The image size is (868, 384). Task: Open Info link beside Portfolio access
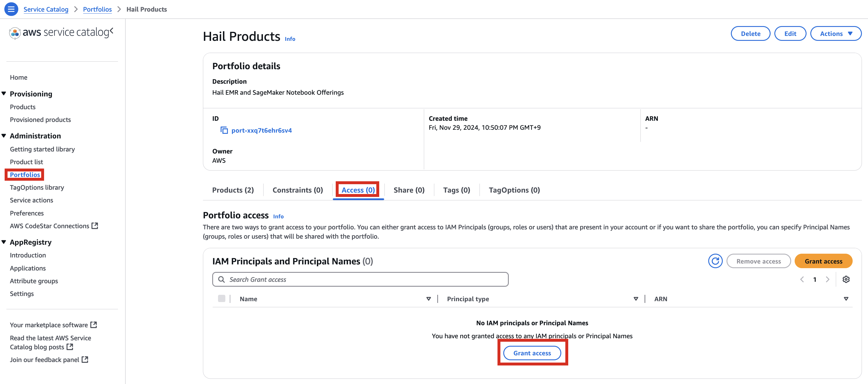pos(278,216)
